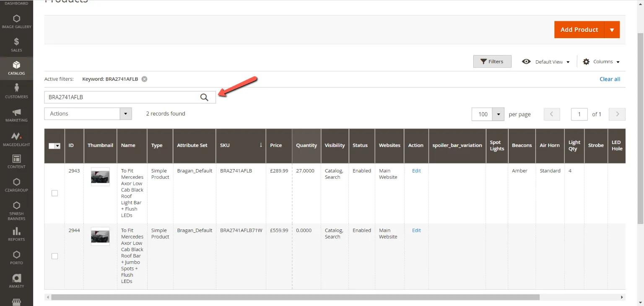Image resolution: width=644 pixels, height=306 pixels.
Task: Sort by the Status column header
Action: pos(361,146)
